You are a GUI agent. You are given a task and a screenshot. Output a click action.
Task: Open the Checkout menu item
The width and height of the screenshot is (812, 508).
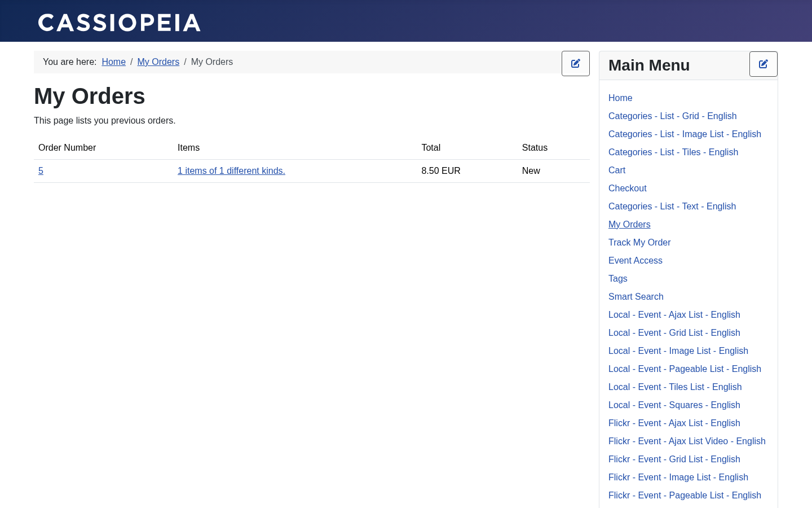tap(628, 189)
